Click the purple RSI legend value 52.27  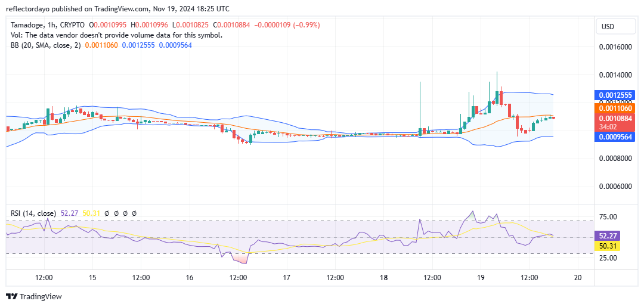point(69,213)
